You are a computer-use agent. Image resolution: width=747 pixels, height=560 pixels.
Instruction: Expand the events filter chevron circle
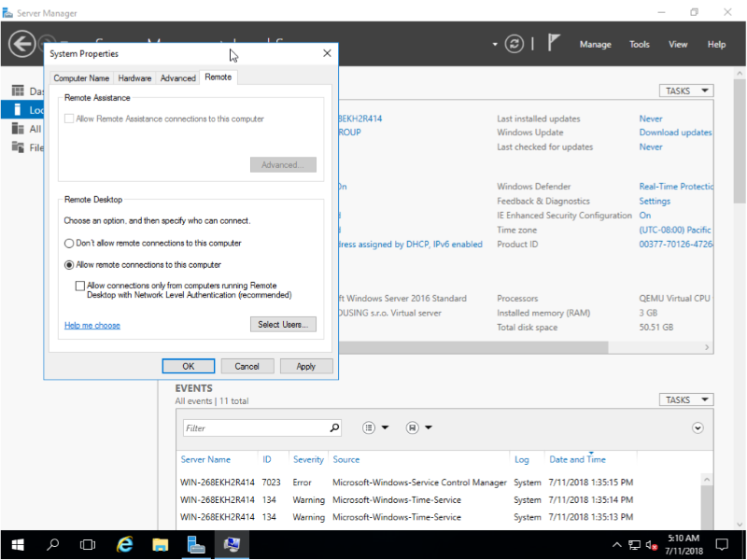coord(698,427)
